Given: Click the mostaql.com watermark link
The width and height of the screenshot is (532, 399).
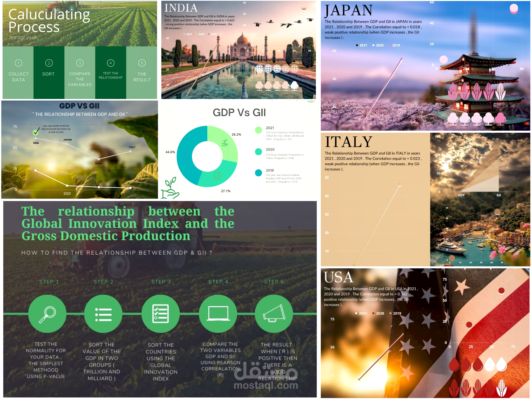Looking at the screenshot, I should tap(266, 385).
